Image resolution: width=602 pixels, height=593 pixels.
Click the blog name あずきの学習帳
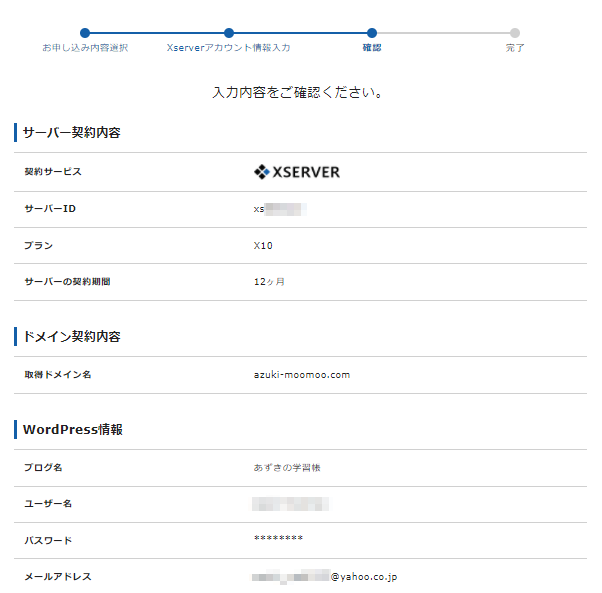click(287, 467)
